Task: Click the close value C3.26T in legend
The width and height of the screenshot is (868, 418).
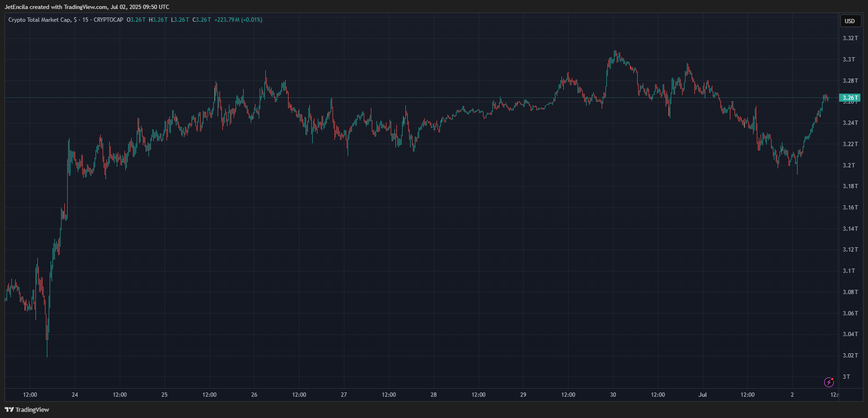Action: tap(202, 20)
